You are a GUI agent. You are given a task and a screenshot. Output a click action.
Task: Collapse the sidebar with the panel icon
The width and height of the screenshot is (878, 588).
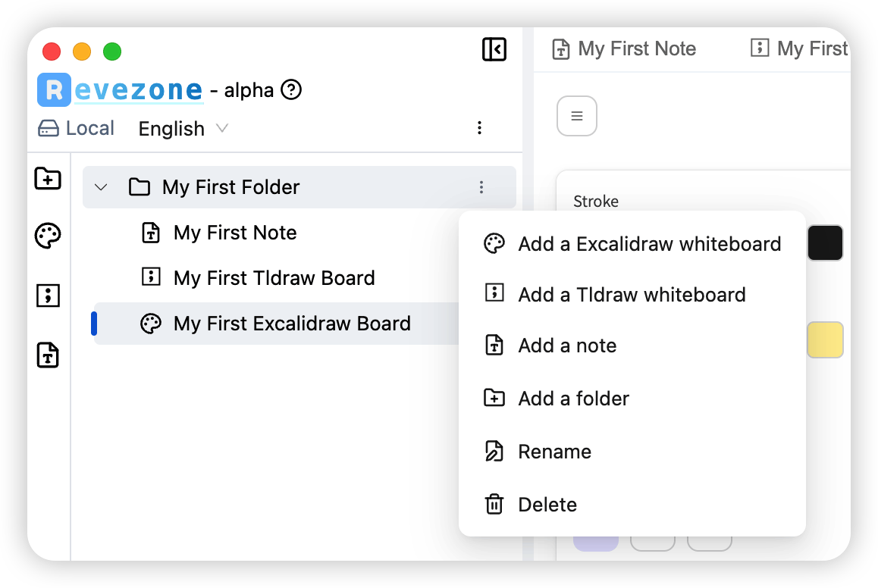pos(494,50)
